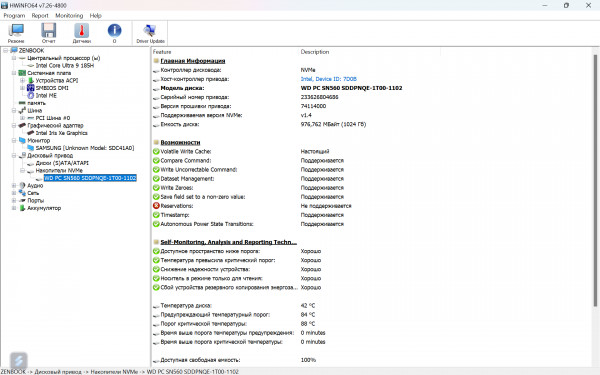
Task: Collapse the Системная плата node
Action: [x=14, y=73]
